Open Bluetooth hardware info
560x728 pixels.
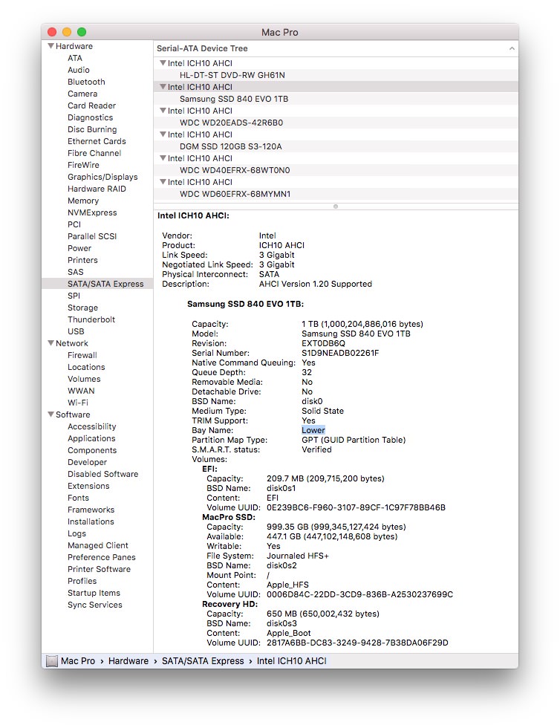point(86,82)
